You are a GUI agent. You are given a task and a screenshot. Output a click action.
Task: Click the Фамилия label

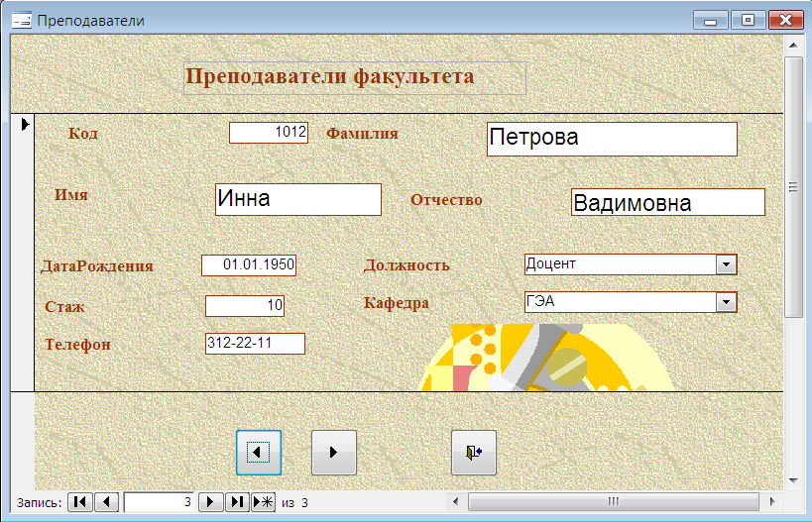pos(362,134)
